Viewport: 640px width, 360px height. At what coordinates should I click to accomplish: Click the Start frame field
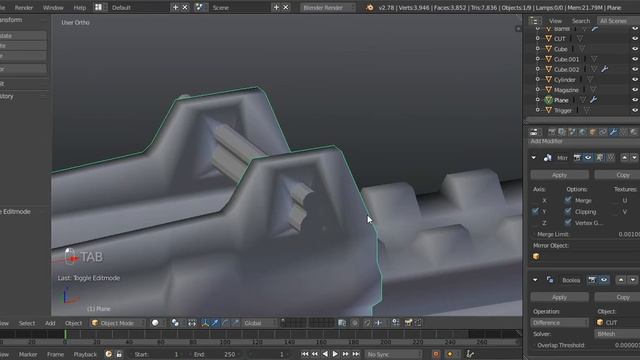click(157, 354)
